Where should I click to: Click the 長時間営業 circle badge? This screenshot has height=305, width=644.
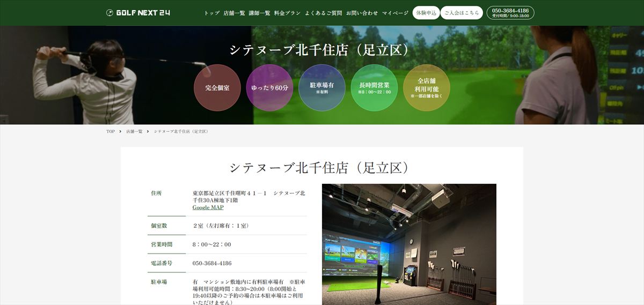[x=374, y=87]
